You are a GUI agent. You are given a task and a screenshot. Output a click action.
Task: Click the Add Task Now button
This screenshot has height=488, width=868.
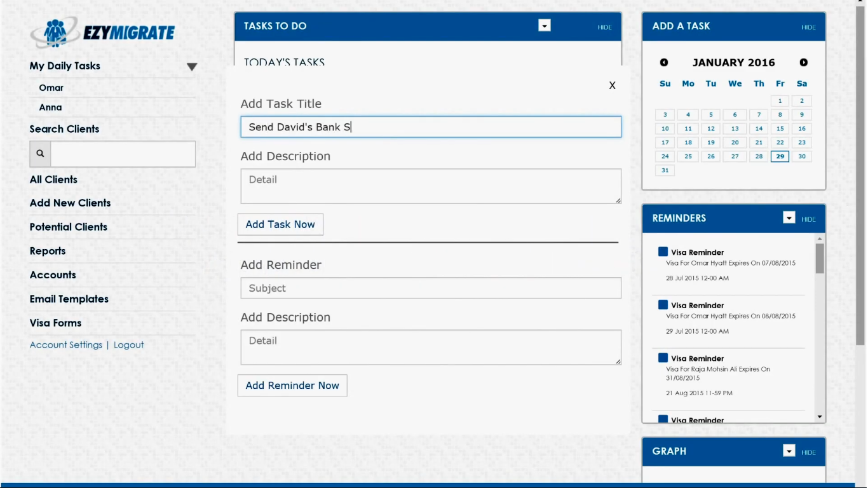280,224
